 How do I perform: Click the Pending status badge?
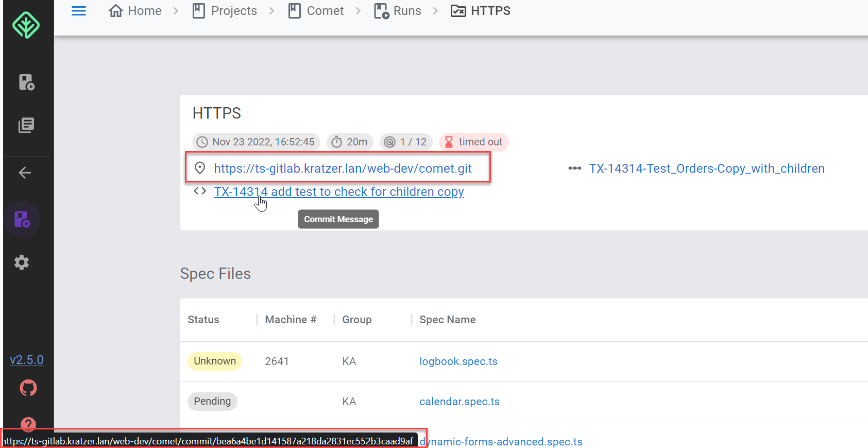point(212,402)
